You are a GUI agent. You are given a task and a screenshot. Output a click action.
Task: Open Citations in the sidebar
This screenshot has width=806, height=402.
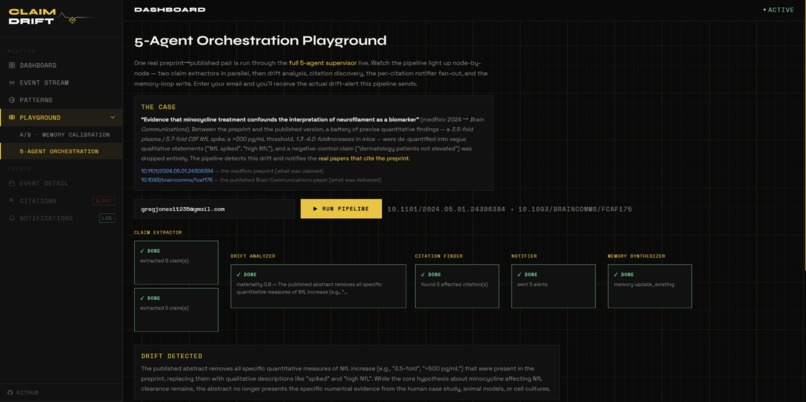click(x=61, y=201)
